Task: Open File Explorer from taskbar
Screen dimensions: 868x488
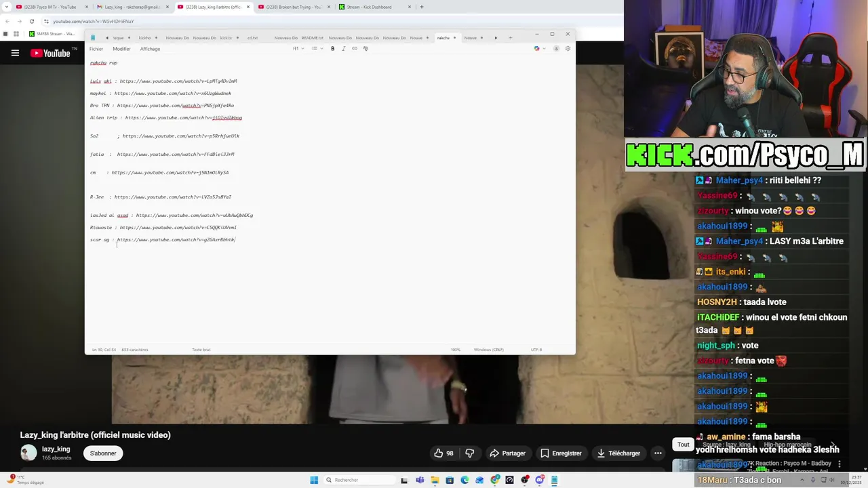Action: tap(435, 480)
